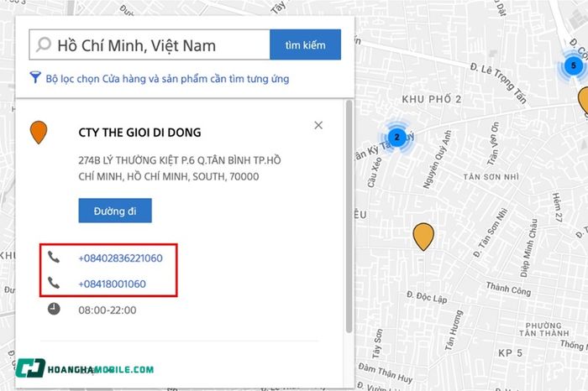
Task: Focus the Hồ Chí Minh, Việt Nam search field
Action: 150,44
